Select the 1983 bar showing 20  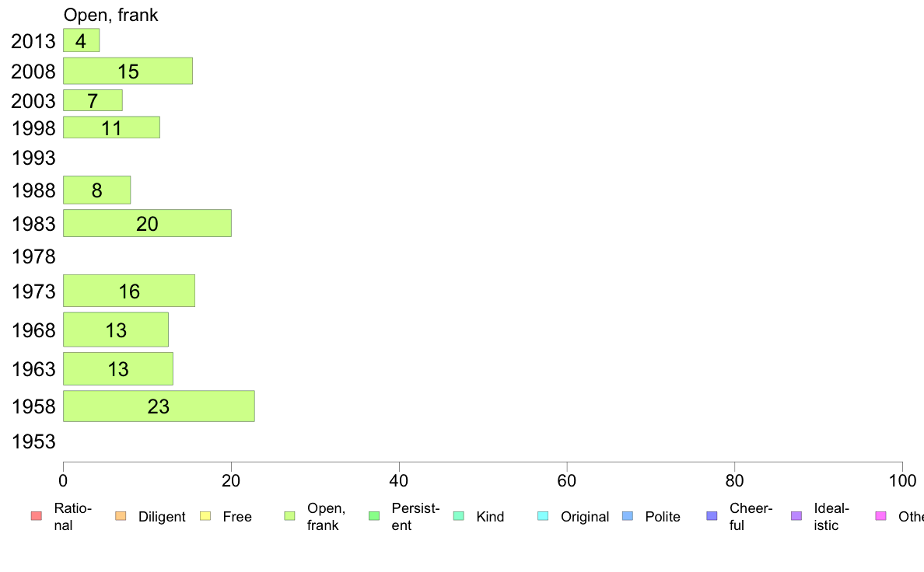pyautogui.click(x=147, y=223)
